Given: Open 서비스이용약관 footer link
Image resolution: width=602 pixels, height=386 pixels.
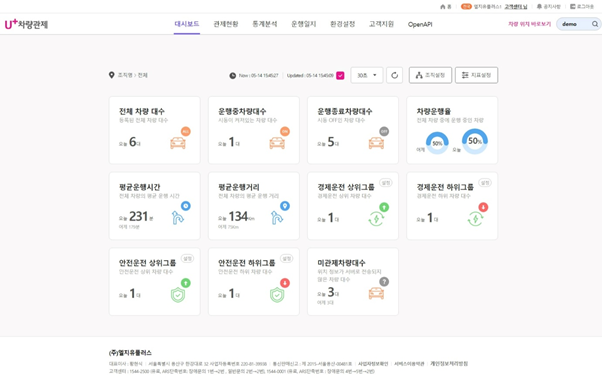Looking at the screenshot, I should click(x=409, y=363).
